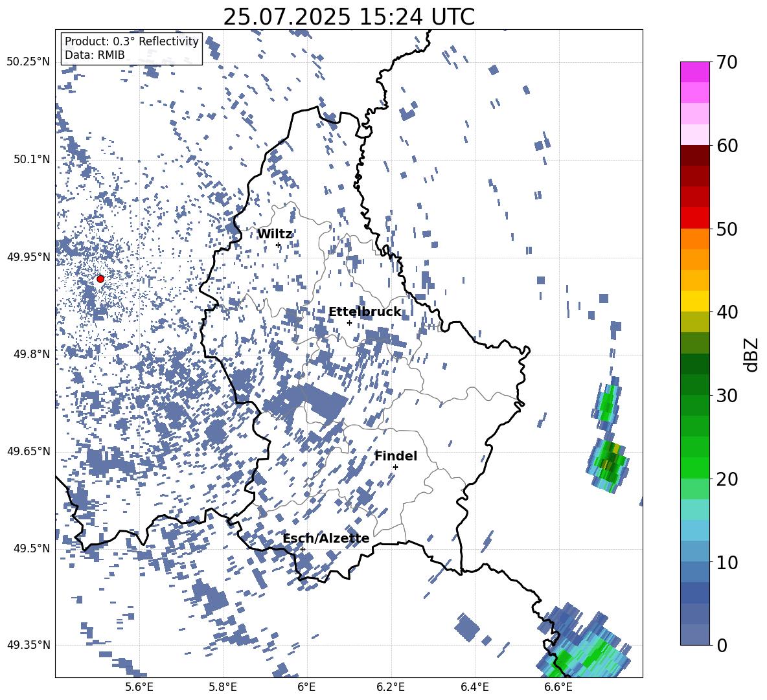This screenshot has width=767, height=700.
Task: Click the Ettelbruck station cross marker
Action: (349, 322)
